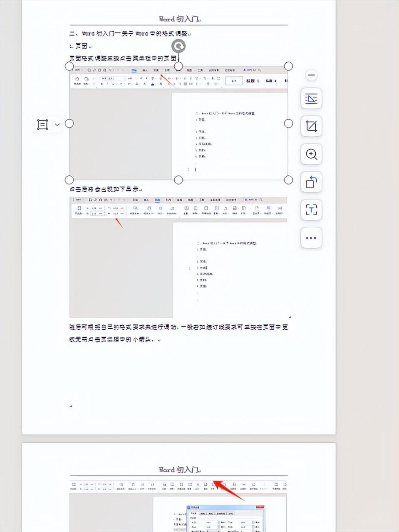Viewport: 399px width, 532px height.
Task: Expand the layout options dropdown chevron
Action: point(57,124)
